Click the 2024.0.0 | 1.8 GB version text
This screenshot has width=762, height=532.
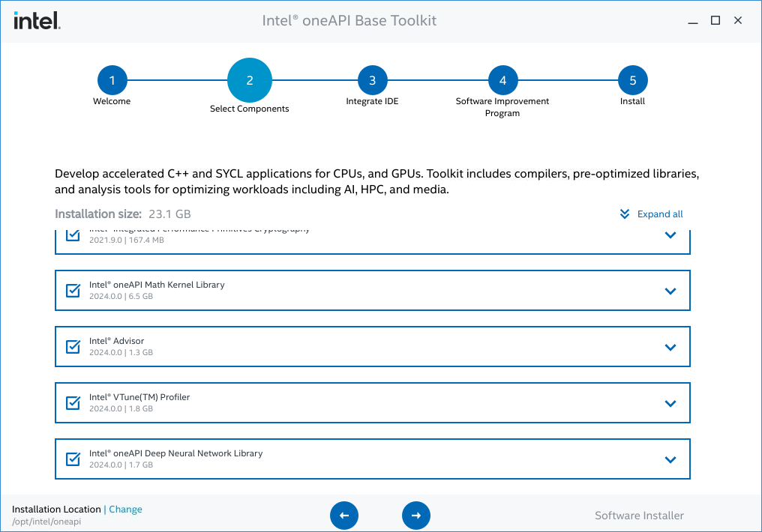pyautogui.click(x=121, y=408)
